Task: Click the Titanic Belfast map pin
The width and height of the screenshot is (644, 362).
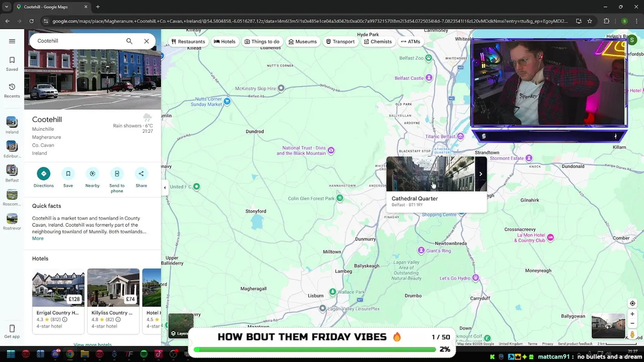Action: pyautogui.click(x=460, y=136)
